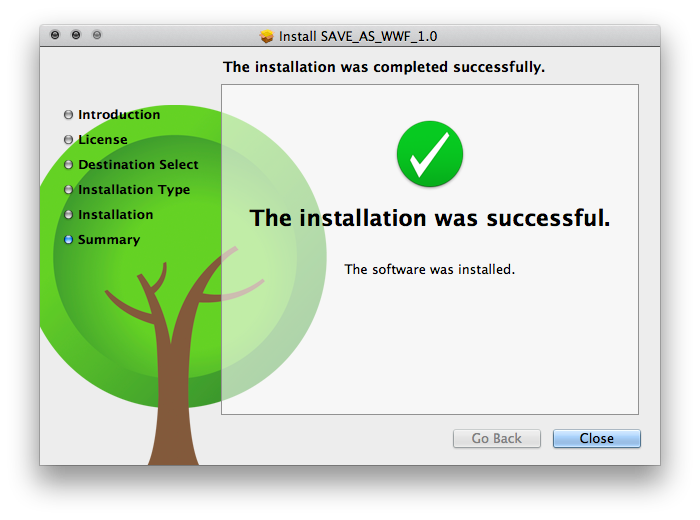The width and height of the screenshot is (700, 520).
Task: Click the Install SAVE_AS_WWF_1.0 window title
Action: [358, 36]
